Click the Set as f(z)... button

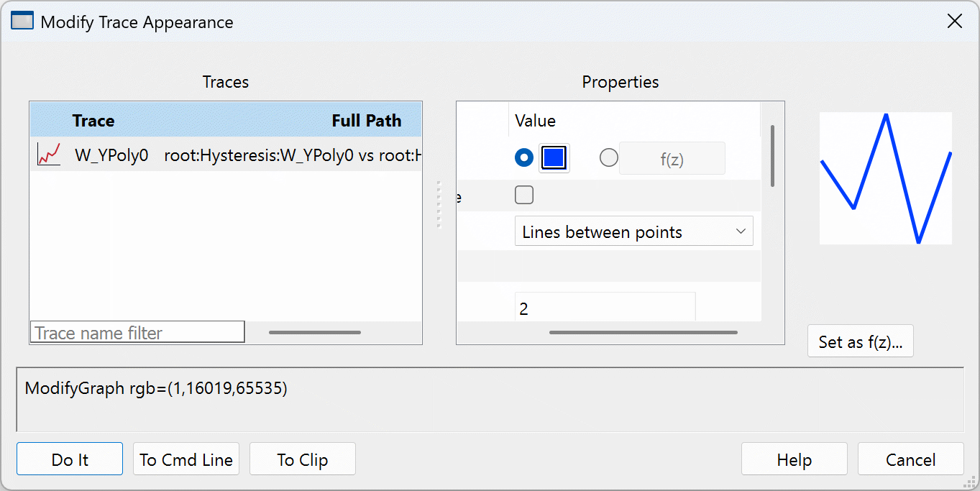pyautogui.click(x=860, y=341)
